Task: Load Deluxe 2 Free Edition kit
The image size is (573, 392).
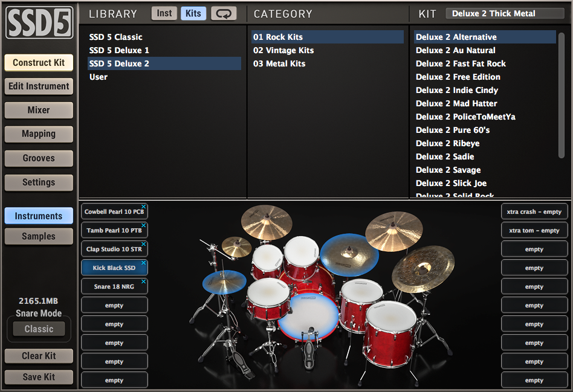Action: pyautogui.click(x=485, y=77)
